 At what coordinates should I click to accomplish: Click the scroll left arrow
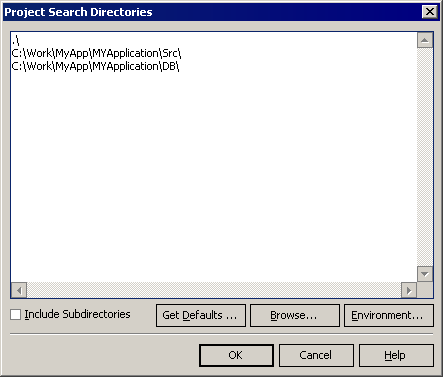[x=19, y=290]
